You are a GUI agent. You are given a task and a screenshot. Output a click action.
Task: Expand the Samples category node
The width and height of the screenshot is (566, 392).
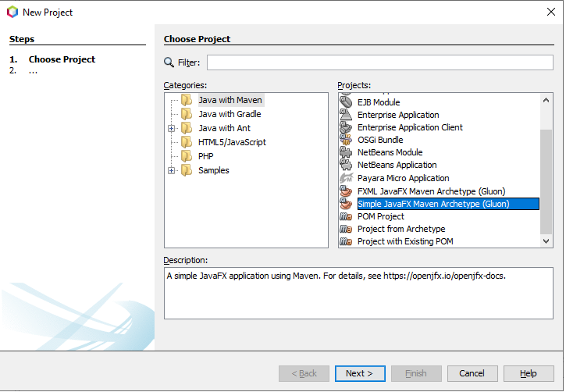pos(172,170)
